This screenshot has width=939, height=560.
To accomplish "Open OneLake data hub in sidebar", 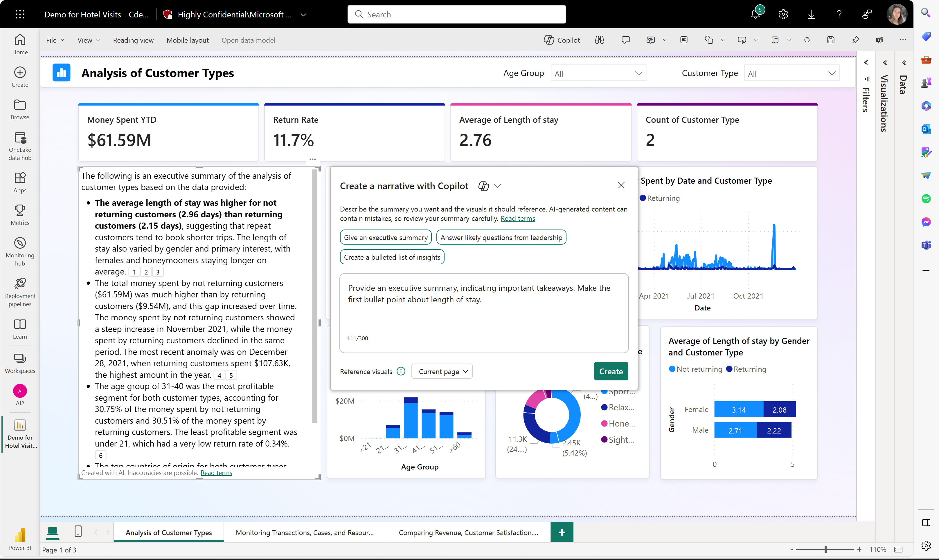I will click(x=20, y=146).
